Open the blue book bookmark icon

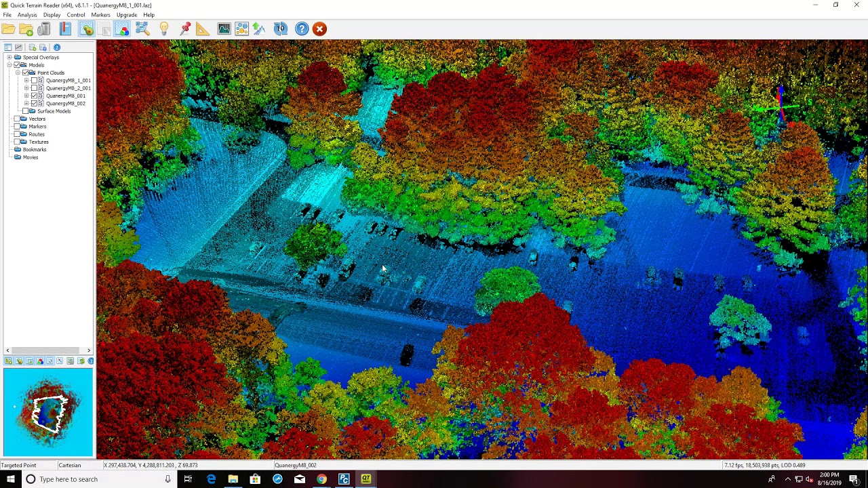point(65,29)
